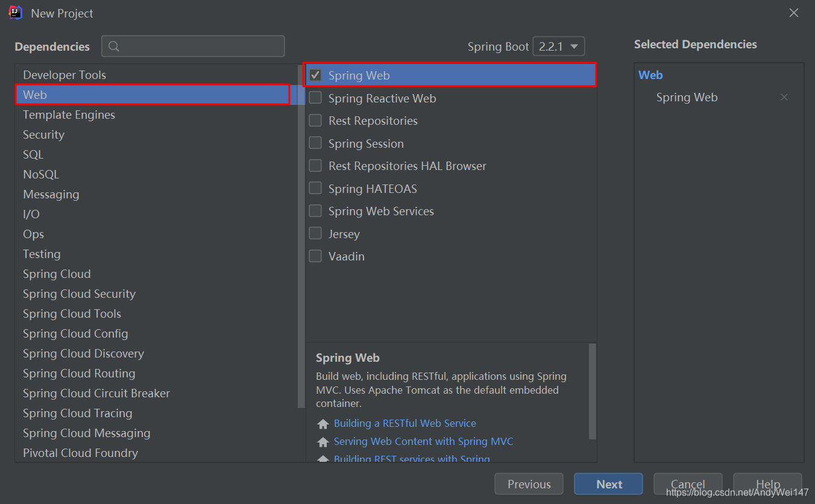Image resolution: width=815 pixels, height=504 pixels.
Task: Click Spring Web in Selected Dependencies
Action: [687, 97]
